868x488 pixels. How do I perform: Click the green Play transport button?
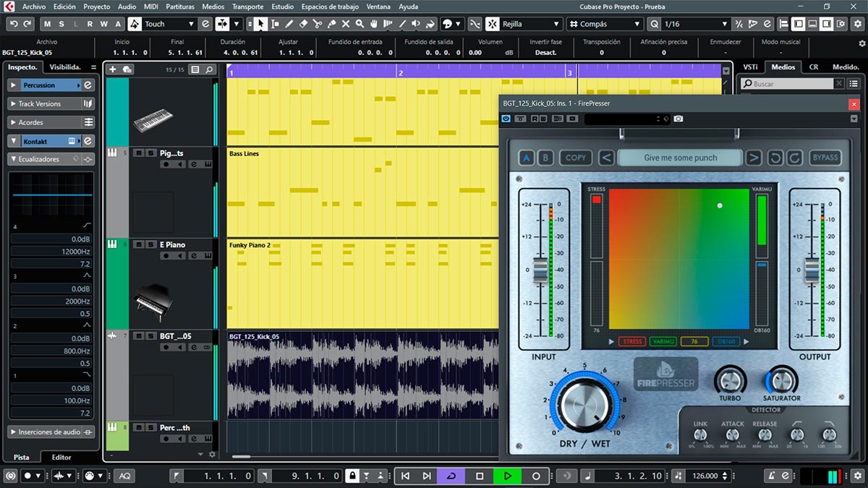click(508, 476)
